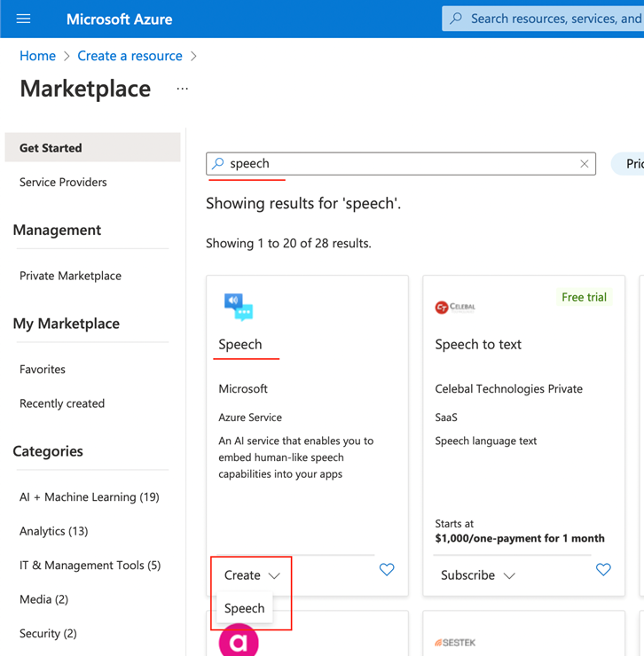Click the Celebal Technologies logo
The height and width of the screenshot is (656, 644).
coord(455,307)
